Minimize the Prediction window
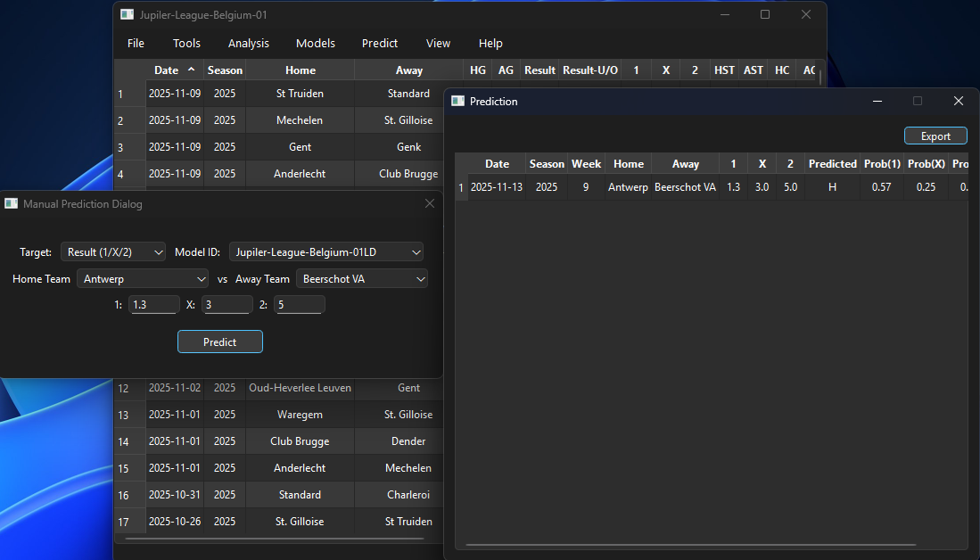This screenshot has width=980, height=560. (x=877, y=101)
